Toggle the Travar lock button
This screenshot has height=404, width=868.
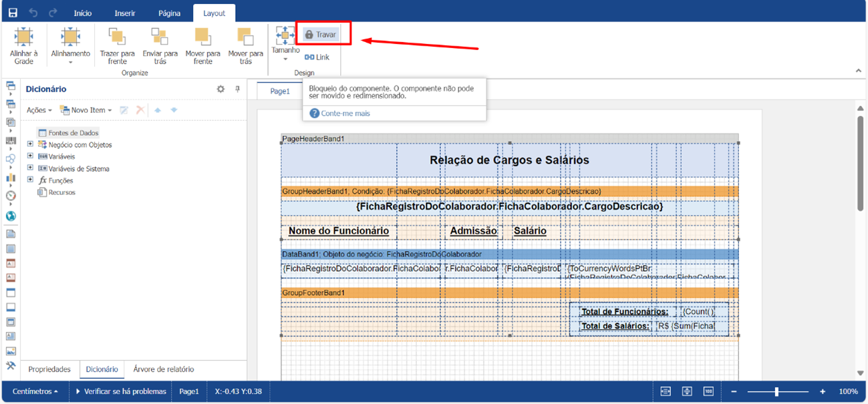(320, 34)
